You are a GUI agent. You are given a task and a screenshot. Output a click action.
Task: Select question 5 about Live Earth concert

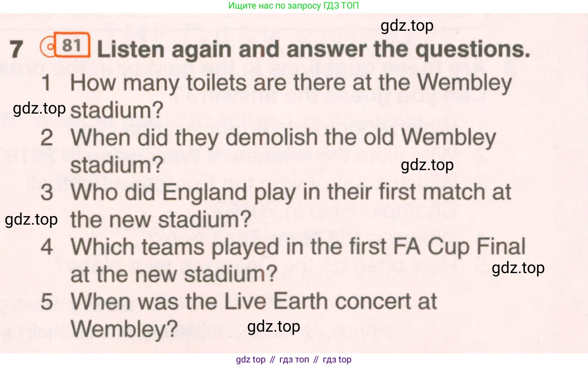point(239,315)
